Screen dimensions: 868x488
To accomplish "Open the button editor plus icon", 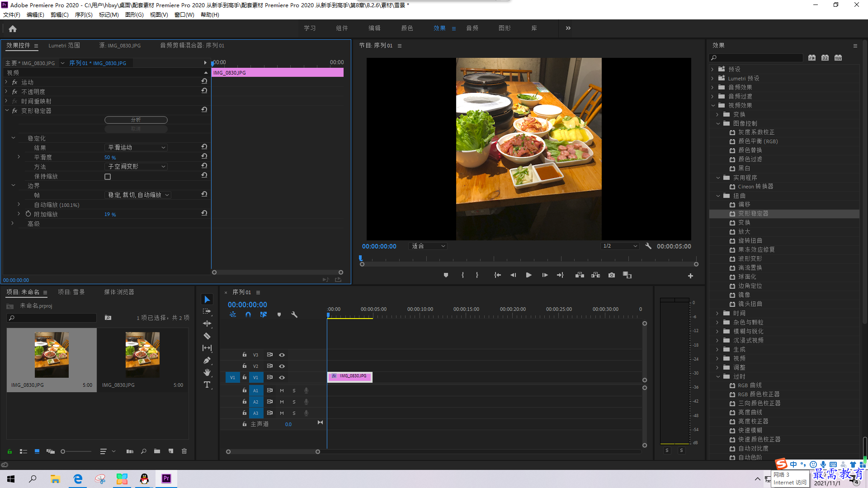I will click(690, 276).
